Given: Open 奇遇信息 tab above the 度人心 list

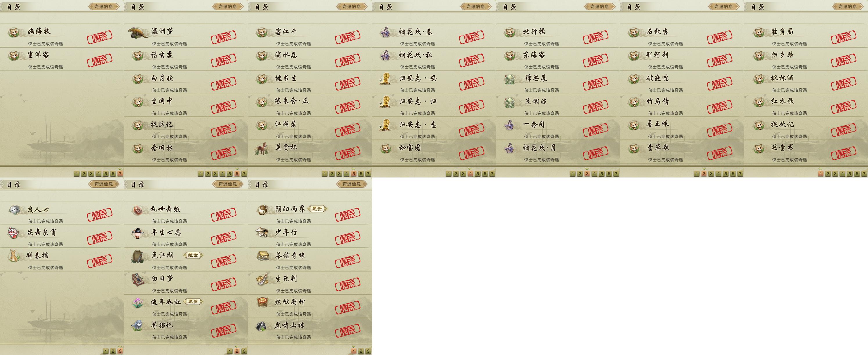Looking at the screenshot, I should [x=103, y=184].
